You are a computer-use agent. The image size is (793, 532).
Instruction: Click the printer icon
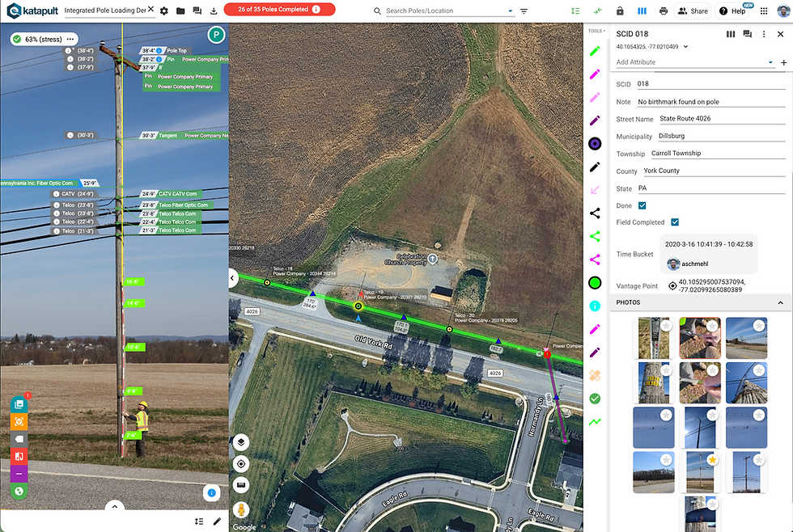[x=664, y=11]
